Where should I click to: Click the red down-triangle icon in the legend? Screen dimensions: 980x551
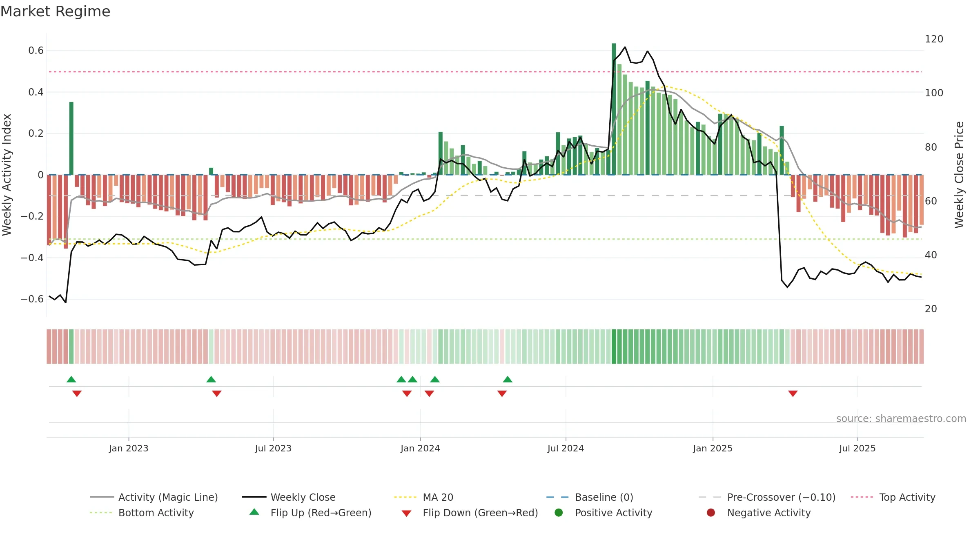[406, 513]
